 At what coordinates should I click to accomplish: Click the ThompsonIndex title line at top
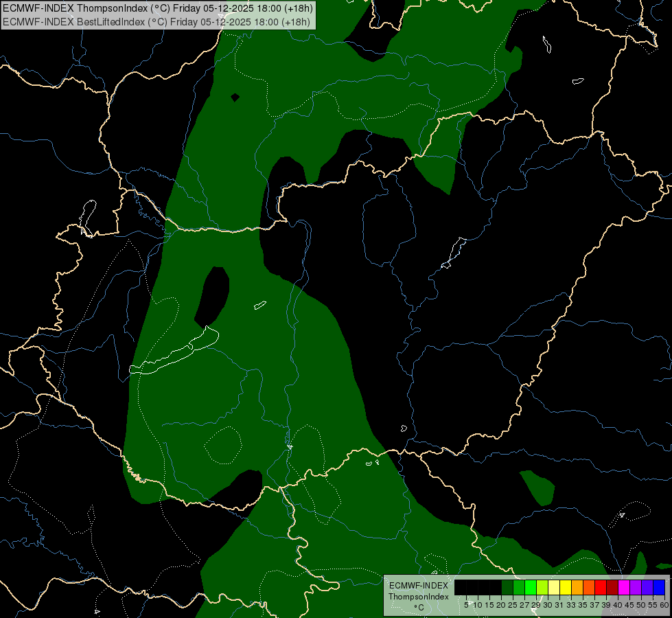click(158, 8)
